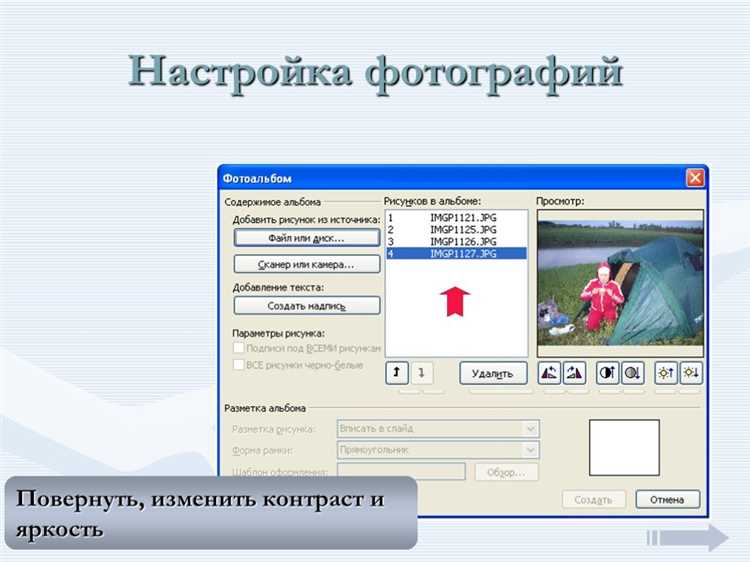Decrease picture brightness icon

tap(691, 373)
